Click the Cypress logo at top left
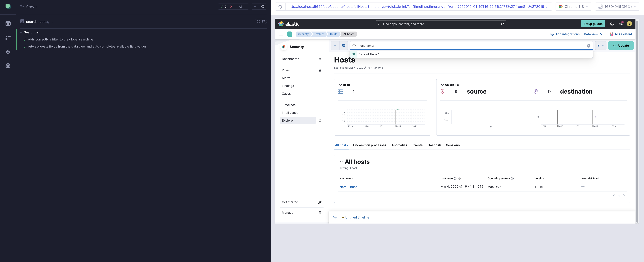 click(x=8, y=6)
